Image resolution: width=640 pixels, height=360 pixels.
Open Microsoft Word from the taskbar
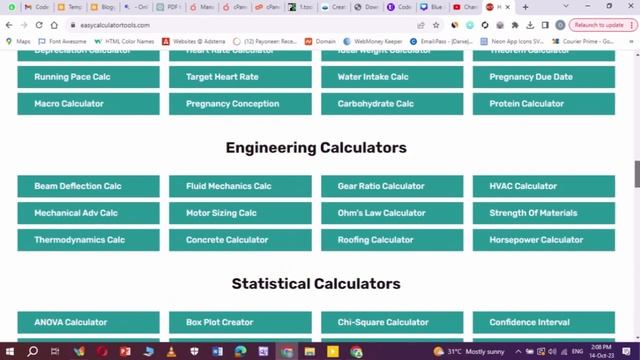(x=217, y=351)
